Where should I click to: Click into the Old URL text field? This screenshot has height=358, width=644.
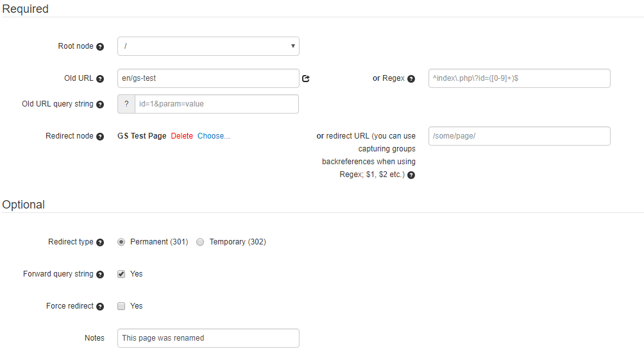tap(208, 78)
